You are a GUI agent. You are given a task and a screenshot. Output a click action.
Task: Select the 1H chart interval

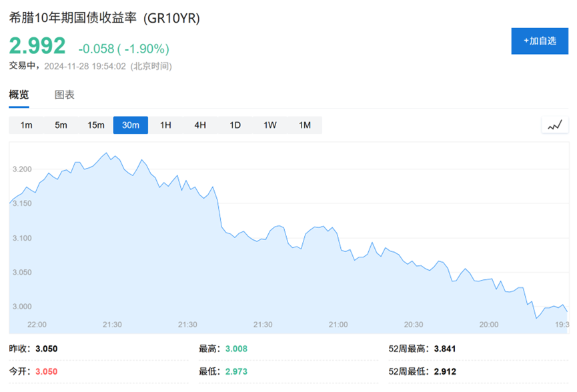pos(165,125)
